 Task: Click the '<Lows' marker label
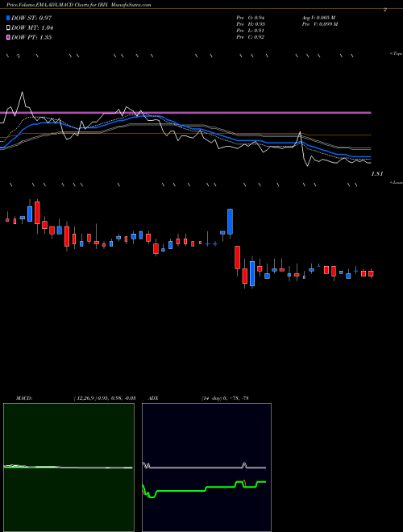(x=397, y=182)
